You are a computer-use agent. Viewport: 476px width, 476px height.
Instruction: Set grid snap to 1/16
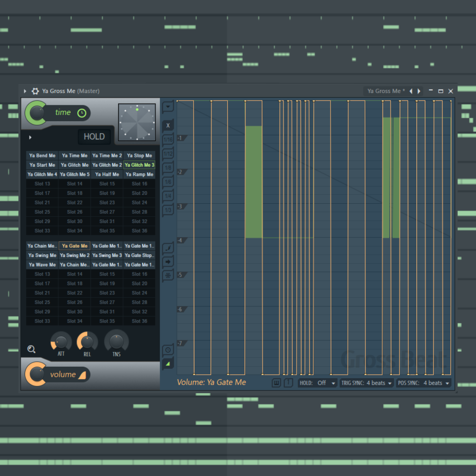tap(167, 139)
